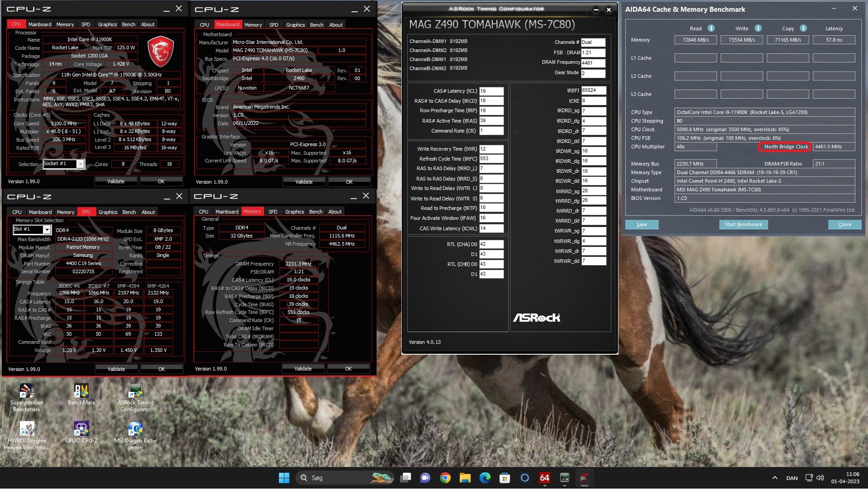Click the Core Speed 5100.0 MHz value in CPU-Z
This screenshot has height=494, width=868.
pos(64,123)
